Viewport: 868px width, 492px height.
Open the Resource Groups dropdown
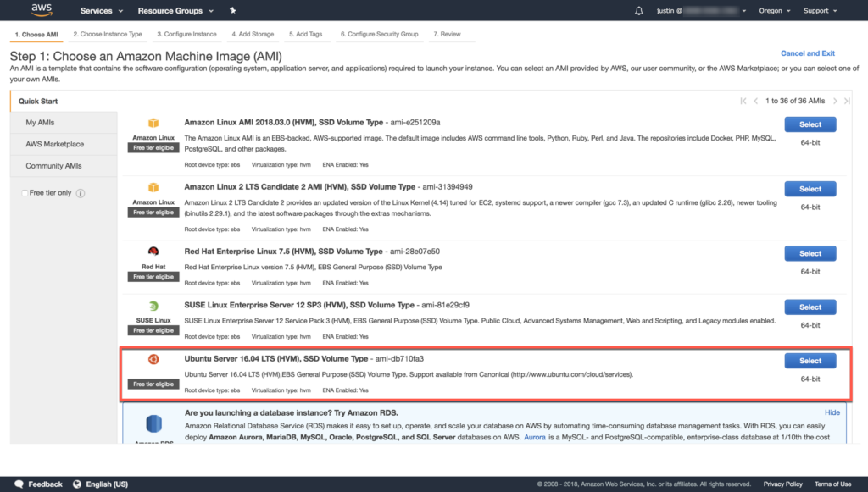(175, 10)
